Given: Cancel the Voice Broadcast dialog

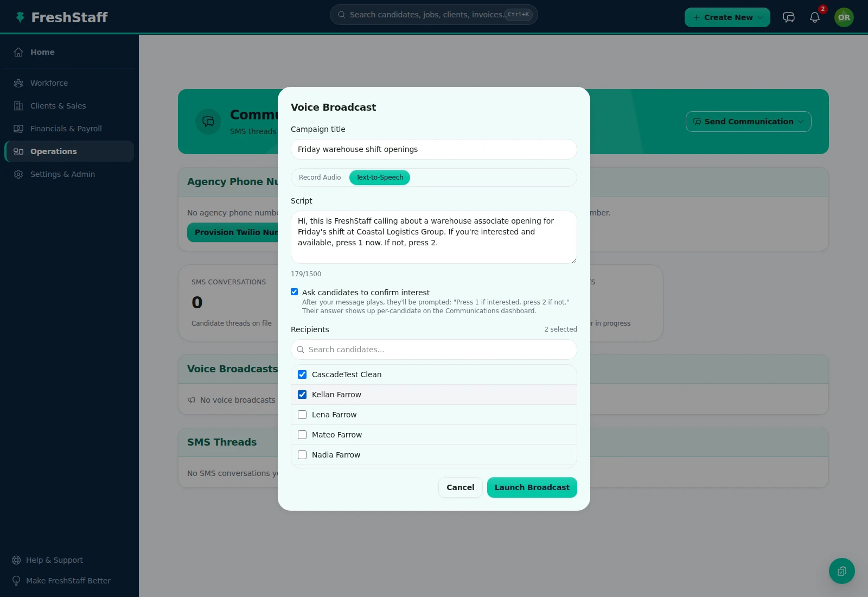Looking at the screenshot, I should (x=461, y=487).
